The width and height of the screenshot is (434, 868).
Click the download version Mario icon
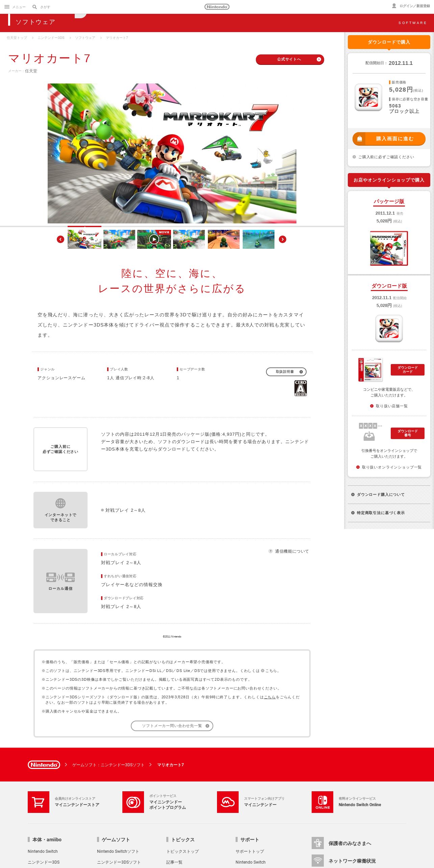(389, 329)
